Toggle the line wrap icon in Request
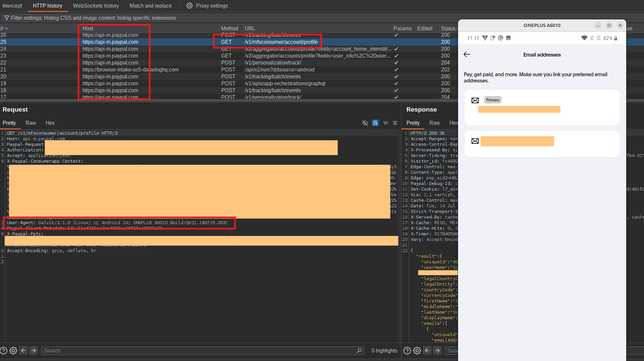Viewport: 644px width, 361px height. (x=375, y=123)
